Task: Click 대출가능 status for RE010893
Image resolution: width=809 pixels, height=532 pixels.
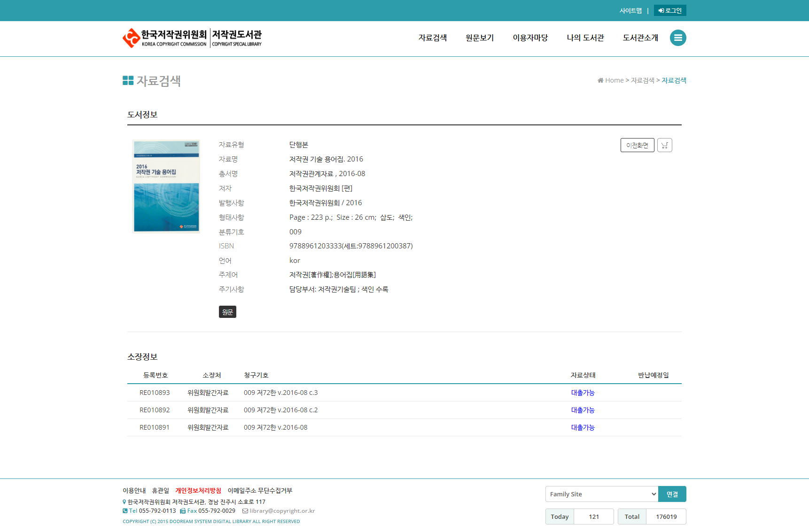Action: click(x=583, y=393)
